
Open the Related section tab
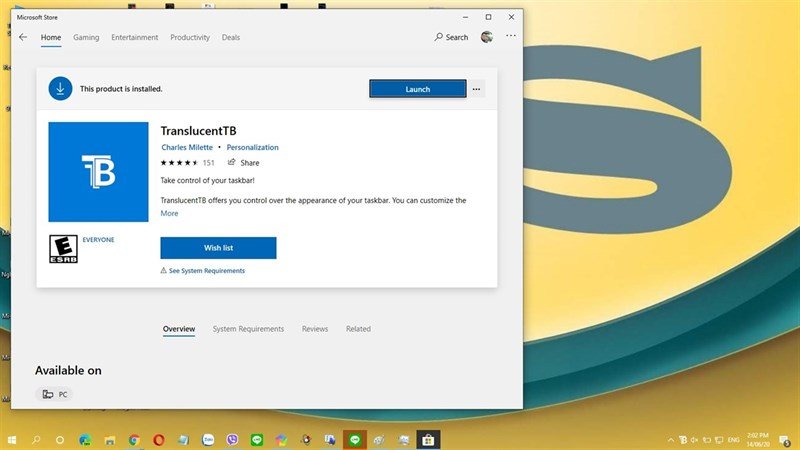[358, 329]
